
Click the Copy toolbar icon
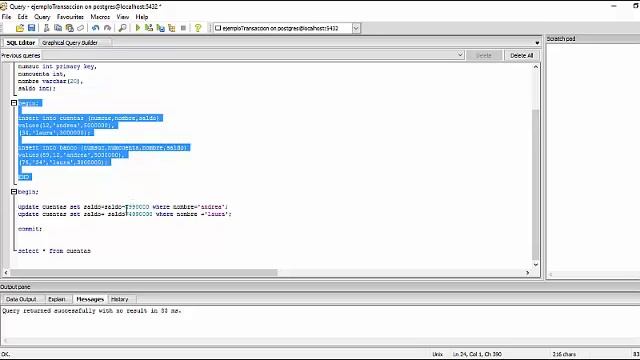click(x=58, y=28)
